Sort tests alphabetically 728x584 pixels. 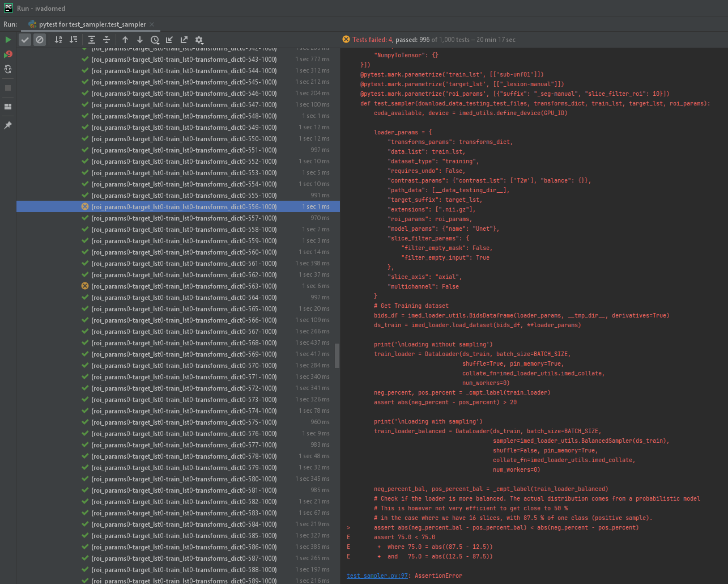(58, 40)
